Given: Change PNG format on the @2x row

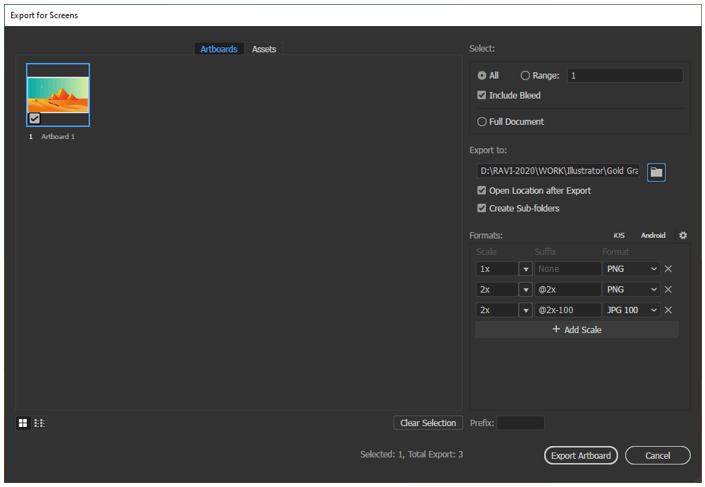Looking at the screenshot, I should click(631, 290).
